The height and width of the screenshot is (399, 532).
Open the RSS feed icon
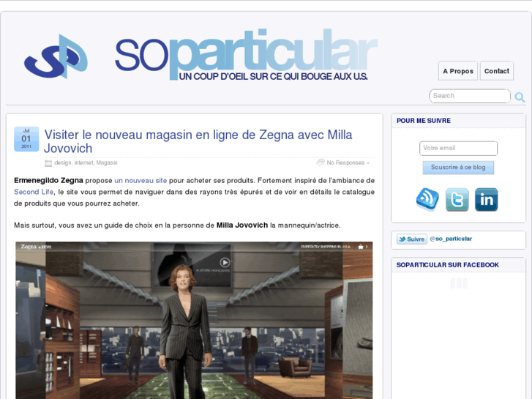[427, 199]
